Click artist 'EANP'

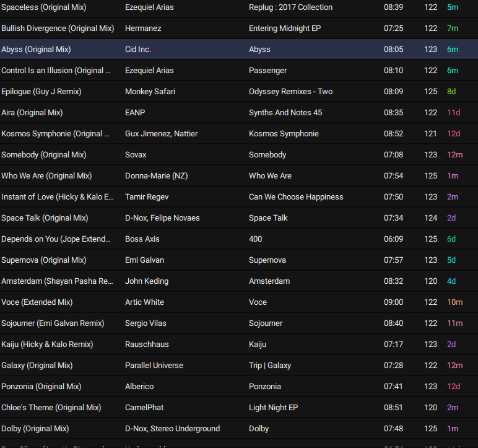pos(135,113)
